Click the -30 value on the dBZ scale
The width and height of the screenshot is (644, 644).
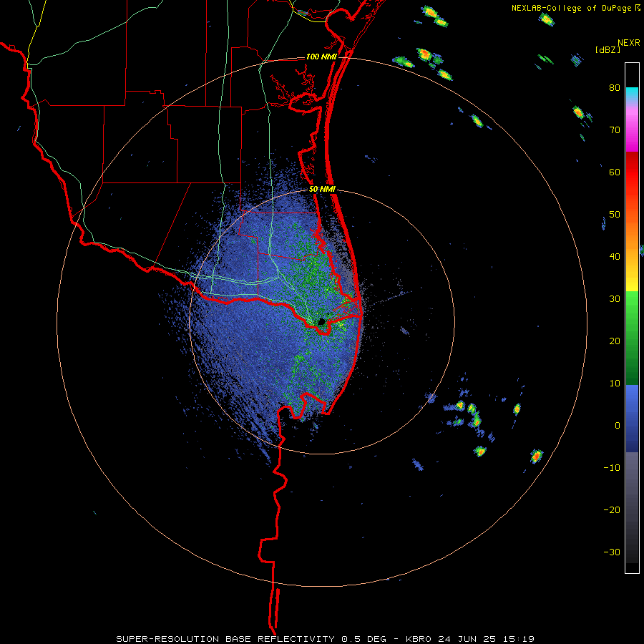click(612, 552)
